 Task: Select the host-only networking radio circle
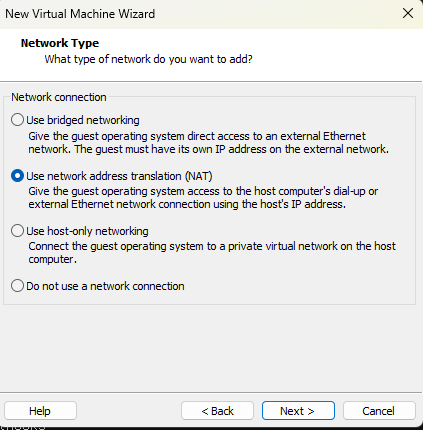pos(17,231)
